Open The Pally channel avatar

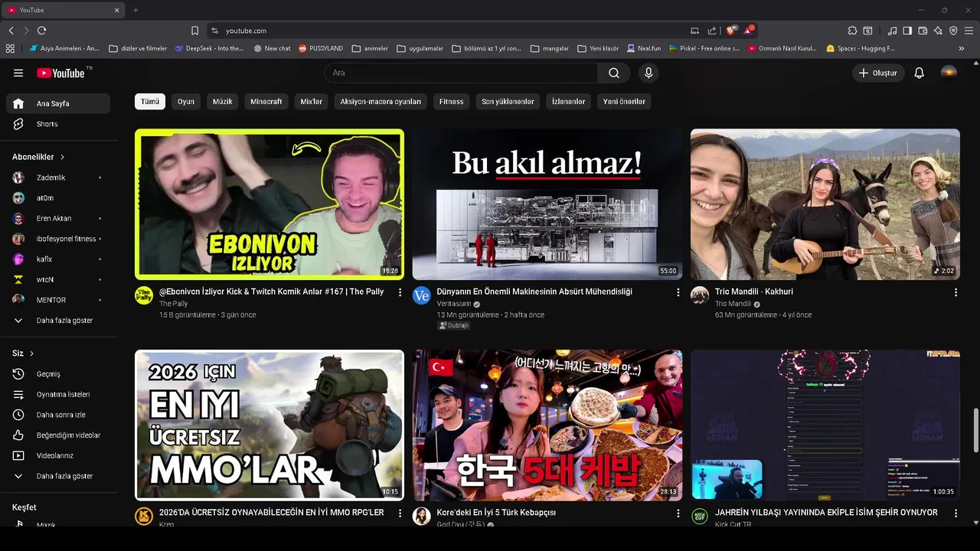point(144,295)
